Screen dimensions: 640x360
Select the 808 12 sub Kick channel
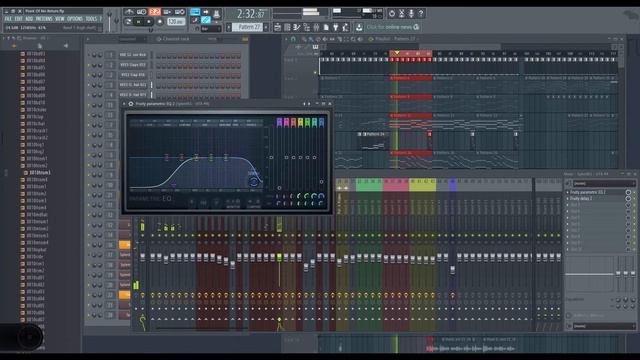tap(133, 55)
